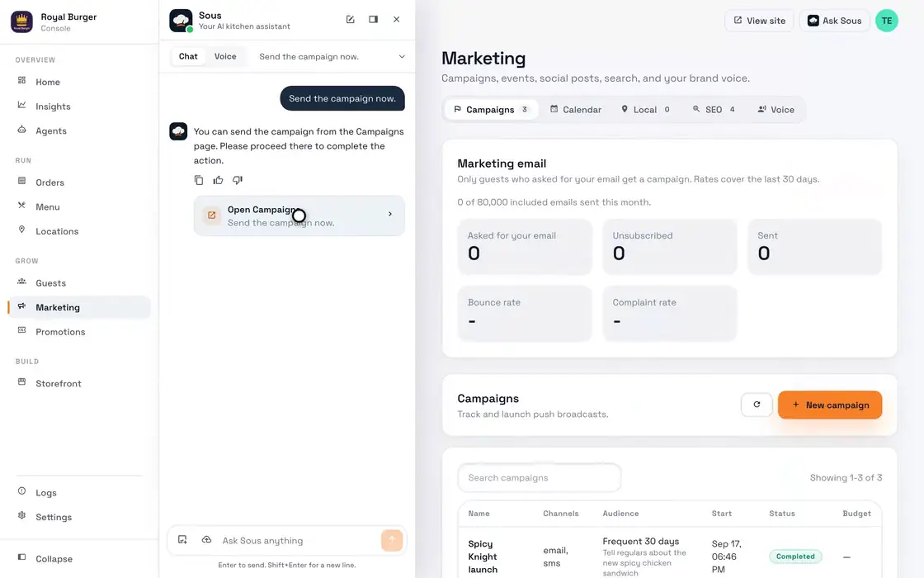Give the Sous reply a thumbs down
This screenshot has height=578, width=924.
click(238, 180)
